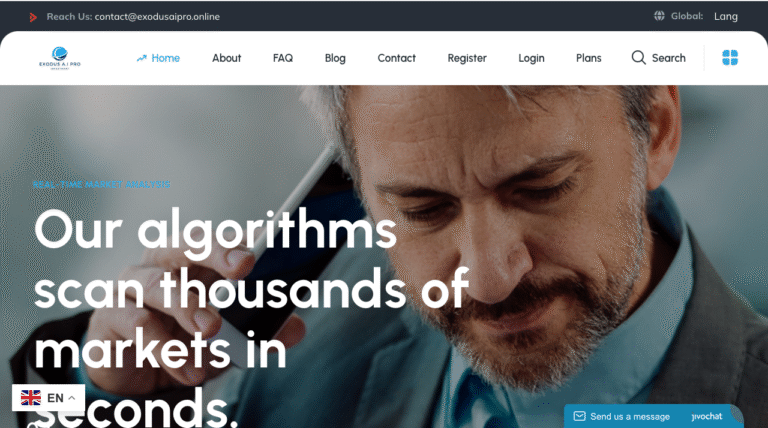Click the globe icon beside Global
Screen dimensions: 768x428
[x=659, y=16]
